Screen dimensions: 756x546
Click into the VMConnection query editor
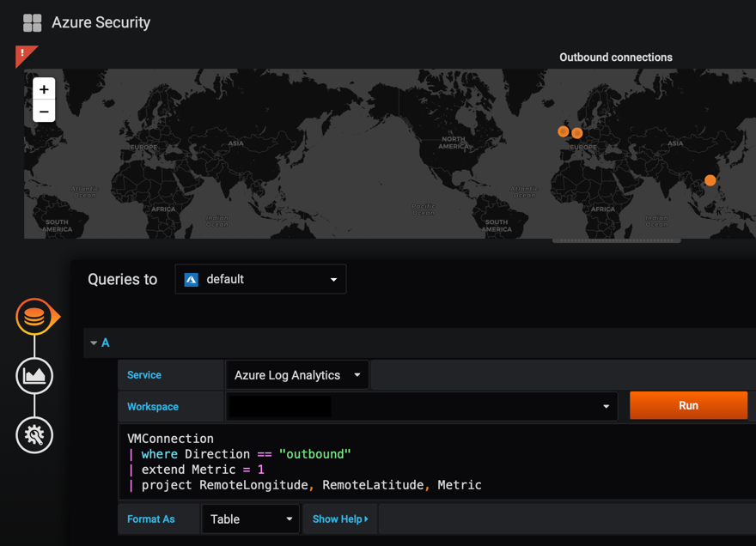click(436, 462)
